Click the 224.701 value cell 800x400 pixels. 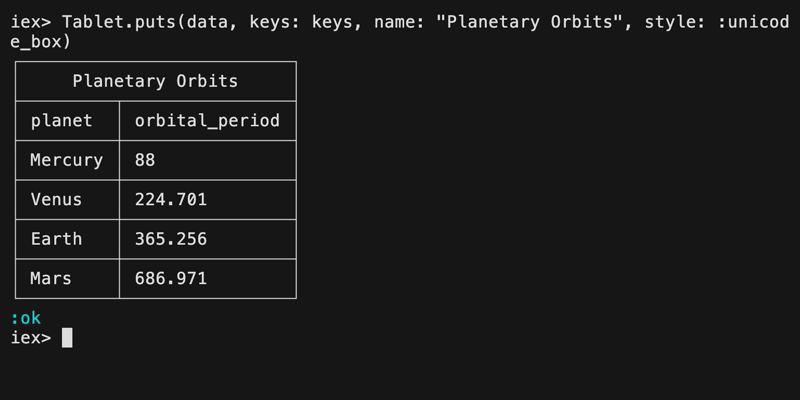(x=170, y=199)
